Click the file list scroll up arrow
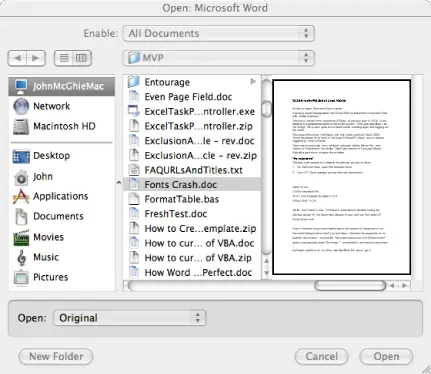This screenshot has width=431, height=374. click(x=266, y=261)
